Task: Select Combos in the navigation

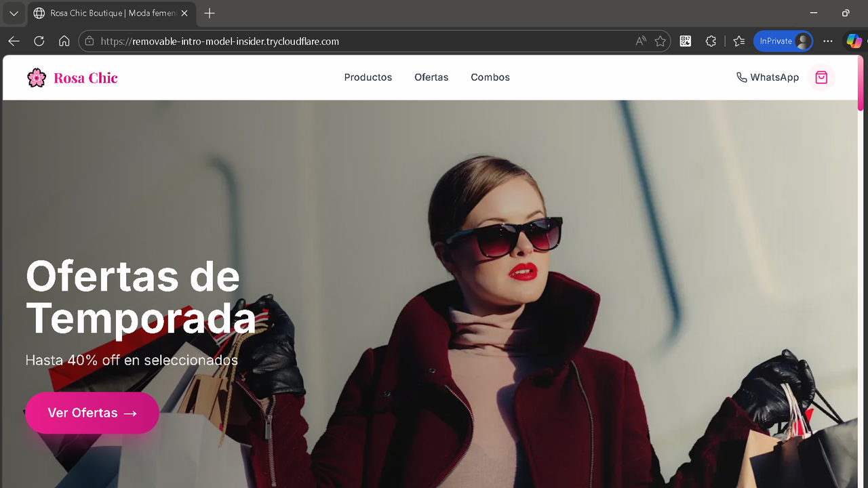Action: 490,77
